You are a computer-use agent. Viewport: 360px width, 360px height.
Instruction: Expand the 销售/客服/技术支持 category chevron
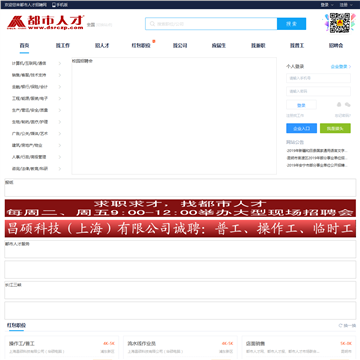pyautogui.click(x=60, y=75)
